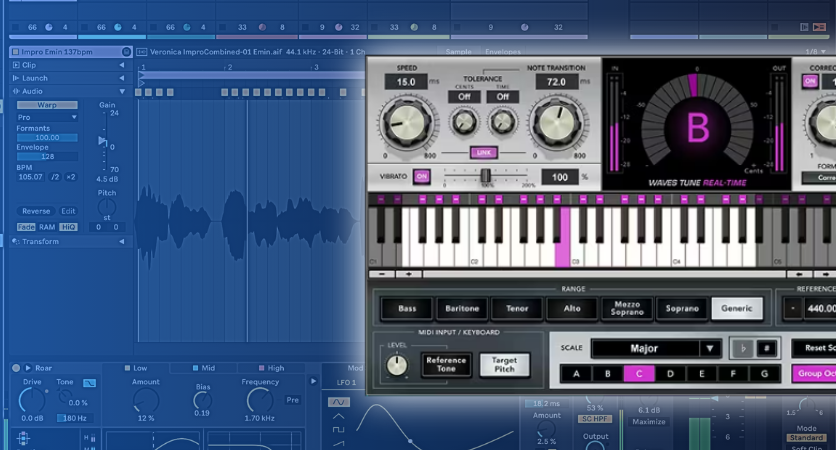
Task: Click the sharp symbol scale button
Action: click(x=767, y=348)
